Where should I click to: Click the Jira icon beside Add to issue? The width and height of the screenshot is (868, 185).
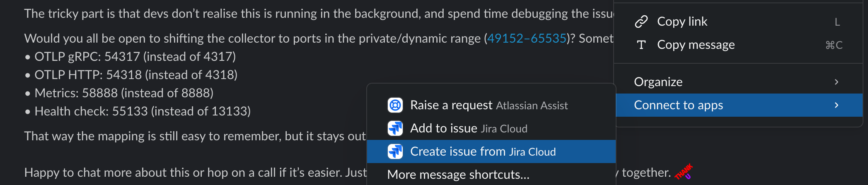395,128
